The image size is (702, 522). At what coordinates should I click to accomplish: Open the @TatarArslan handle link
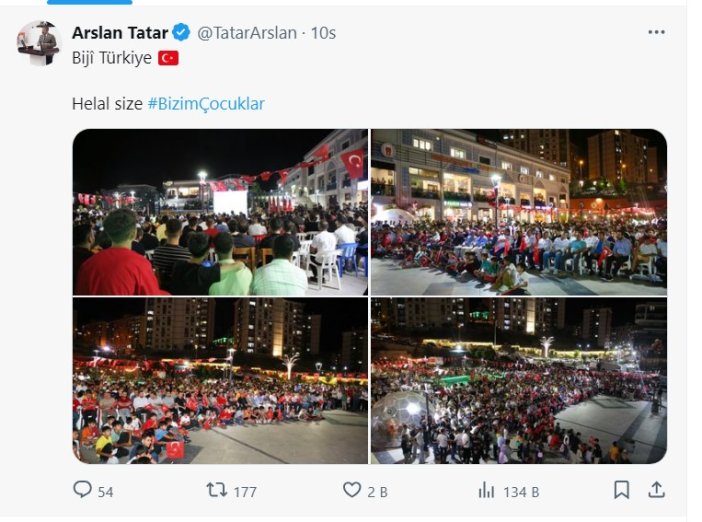tap(247, 33)
